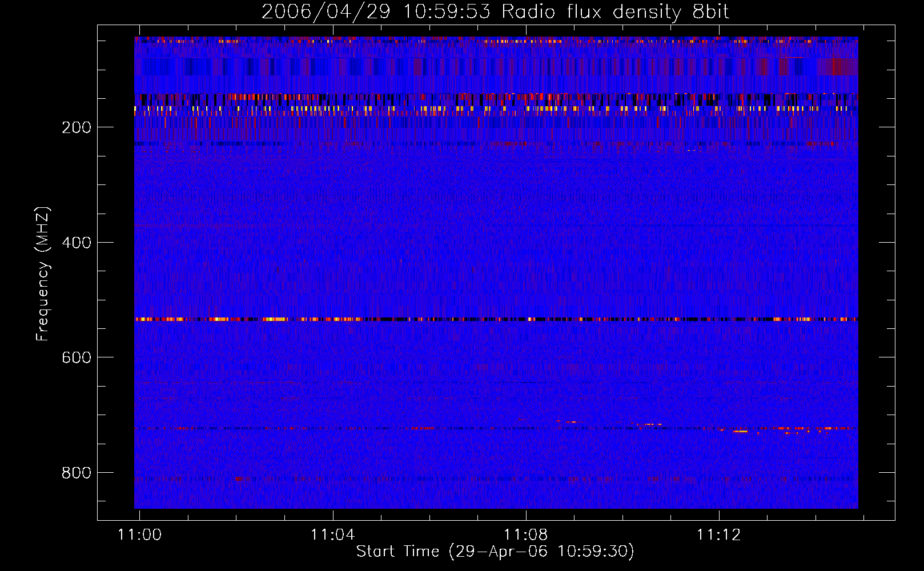The image size is (924, 571).
Task: Click the 11:00 time tick label
Action: pos(139,534)
